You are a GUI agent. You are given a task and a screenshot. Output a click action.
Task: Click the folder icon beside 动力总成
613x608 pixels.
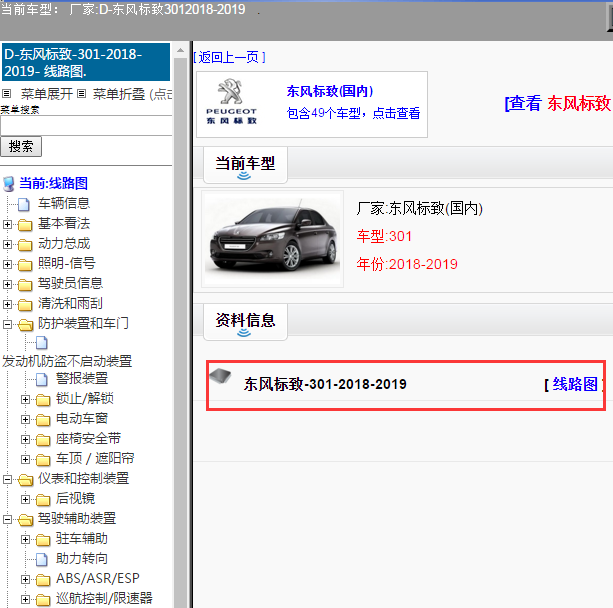(x=25, y=245)
